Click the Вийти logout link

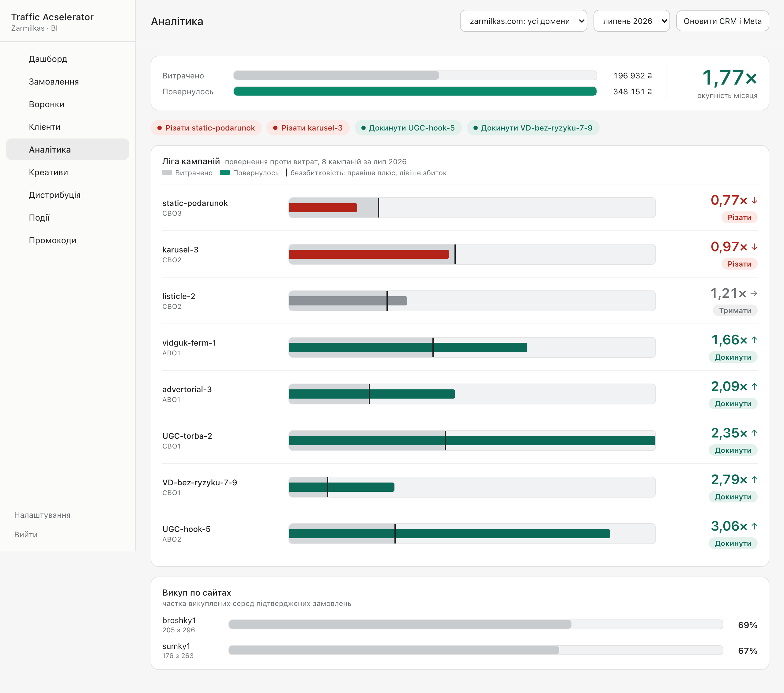point(26,535)
